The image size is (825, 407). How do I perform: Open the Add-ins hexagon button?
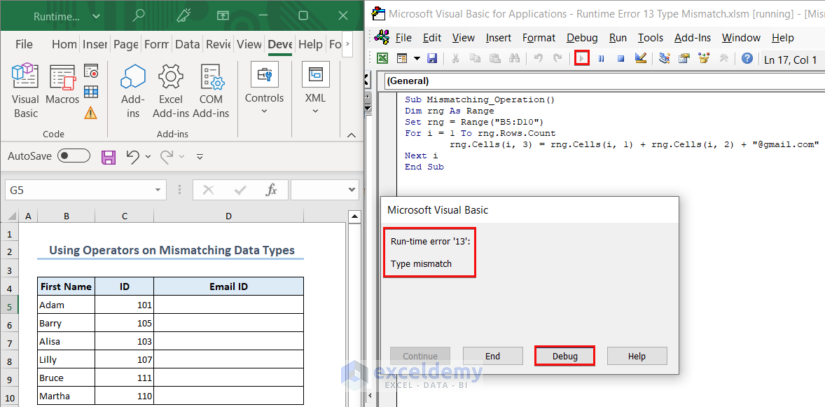coord(133,90)
